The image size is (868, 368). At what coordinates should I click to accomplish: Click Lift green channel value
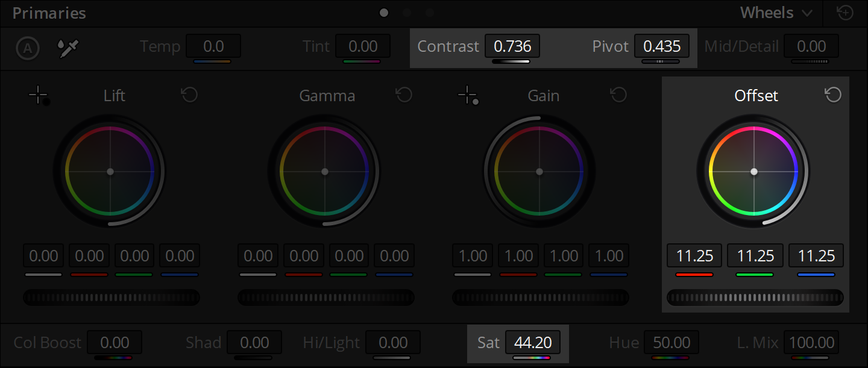click(134, 256)
